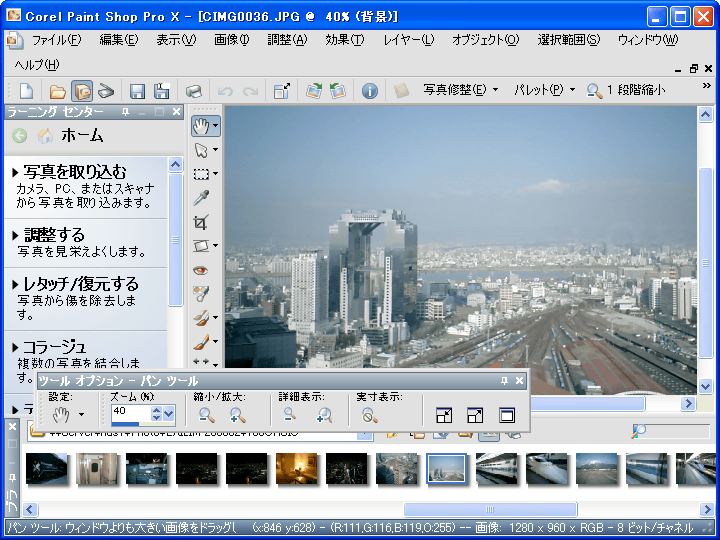Select the Straighten tool
The width and height of the screenshot is (720, 540).
coord(201,246)
